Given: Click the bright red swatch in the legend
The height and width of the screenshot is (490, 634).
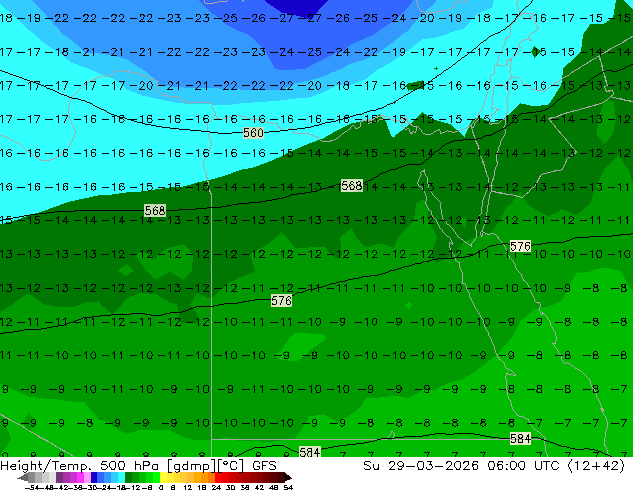Looking at the screenshot, I should click(218, 477).
